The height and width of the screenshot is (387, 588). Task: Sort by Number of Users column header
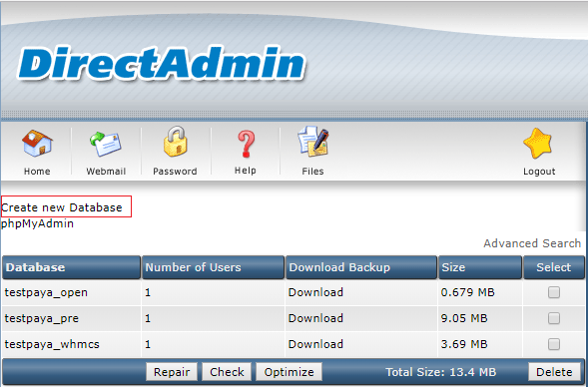coord(193,267)
